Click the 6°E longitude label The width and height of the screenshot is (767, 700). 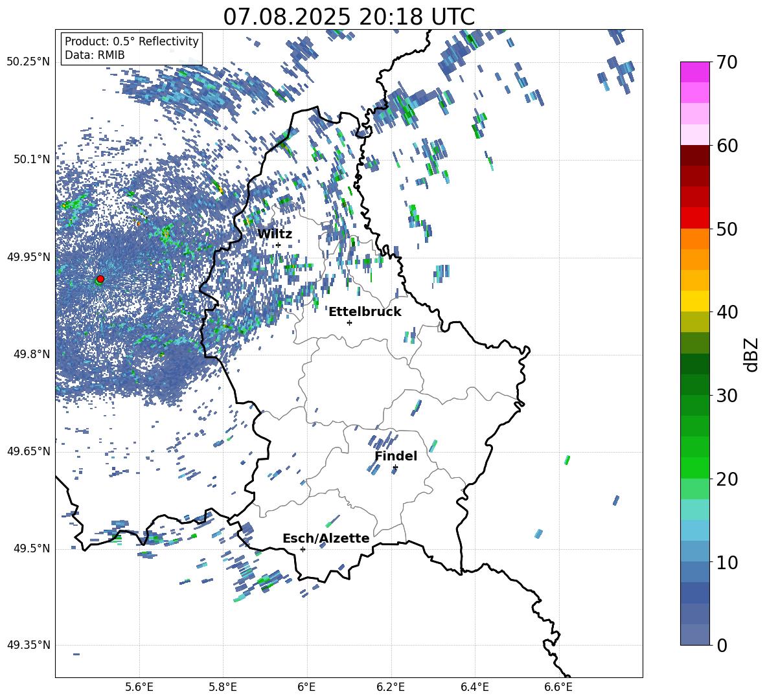(x=306, y=687)
